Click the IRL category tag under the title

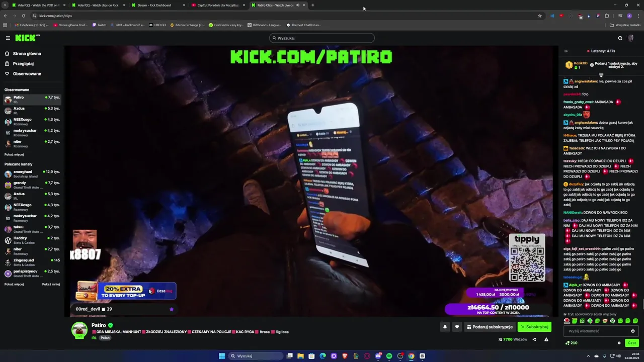click(94, 338)
